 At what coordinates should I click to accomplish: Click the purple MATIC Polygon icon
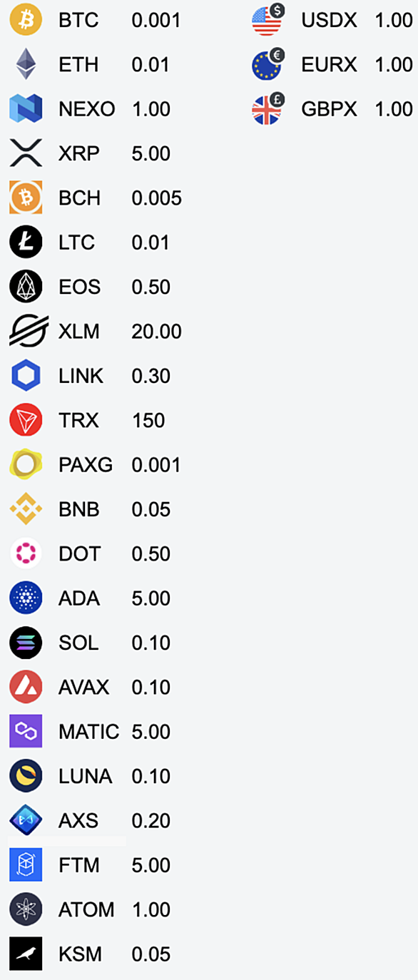tap(26, 731)
